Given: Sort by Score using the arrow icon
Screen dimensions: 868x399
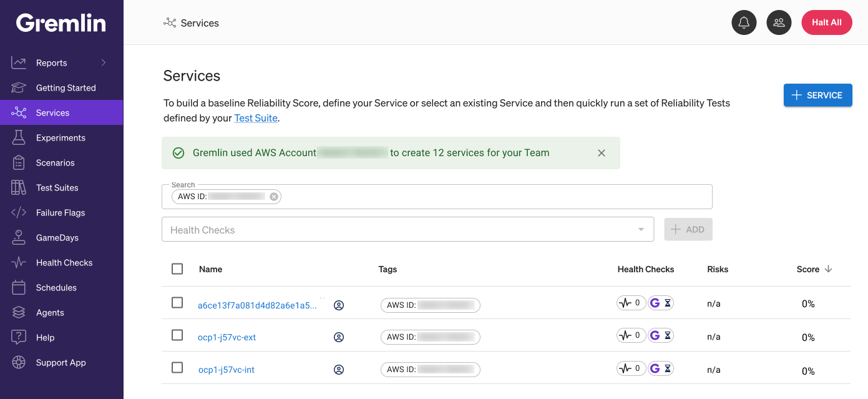Looking at the screenshot, I should tap(829, 269).
